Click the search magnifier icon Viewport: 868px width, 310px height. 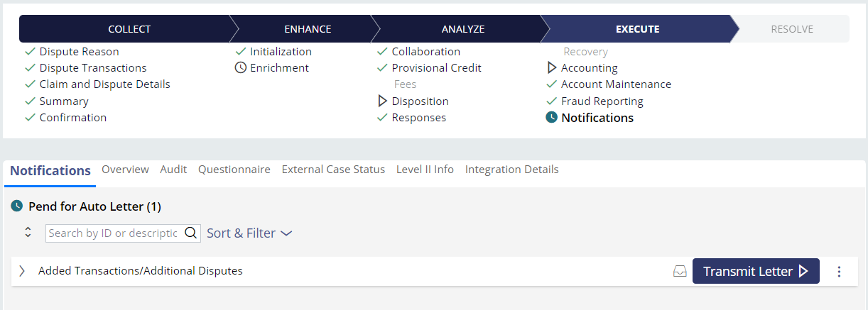(191, 233)
